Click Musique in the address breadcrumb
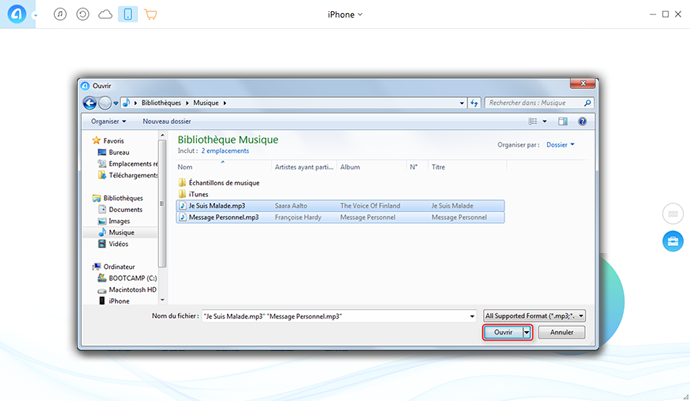 (206, 103)
